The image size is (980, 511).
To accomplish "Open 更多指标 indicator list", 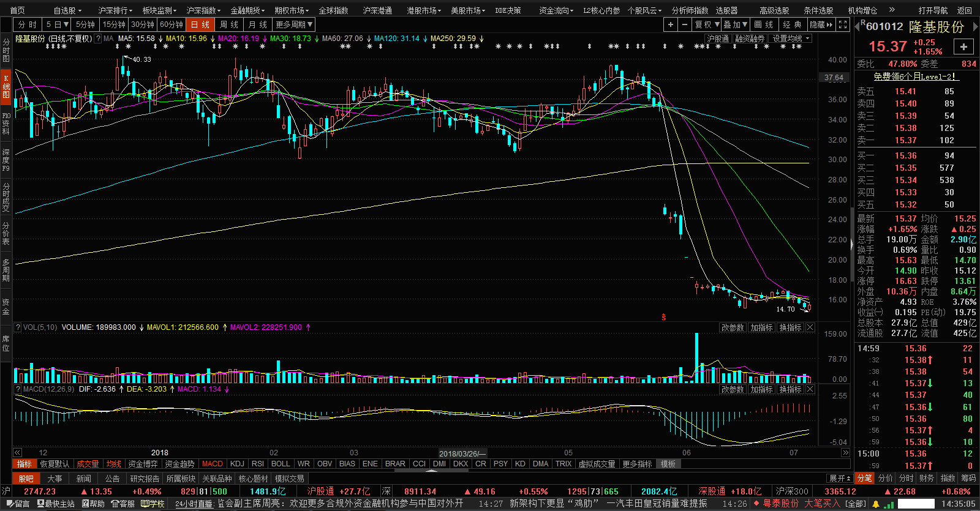I will [x=637, y=464].
